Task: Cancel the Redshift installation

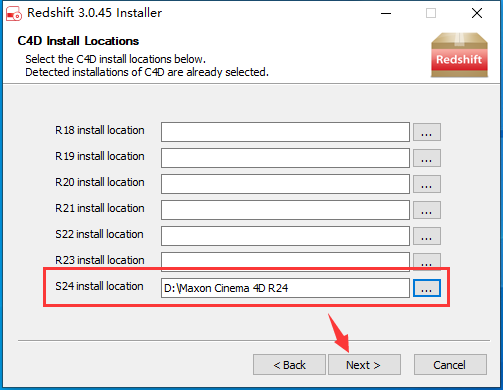Action: pos(450,365)
